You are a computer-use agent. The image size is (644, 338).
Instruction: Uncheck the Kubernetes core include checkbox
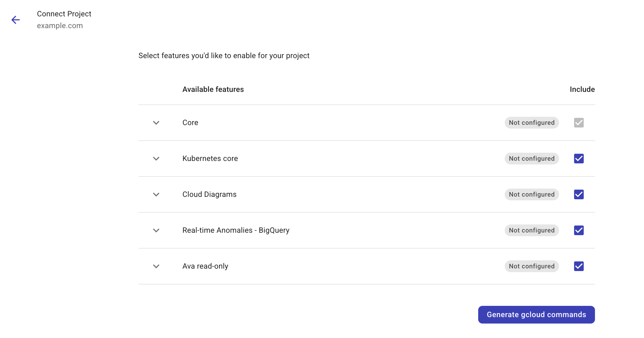pyautogui.click(x=578, y=159)
